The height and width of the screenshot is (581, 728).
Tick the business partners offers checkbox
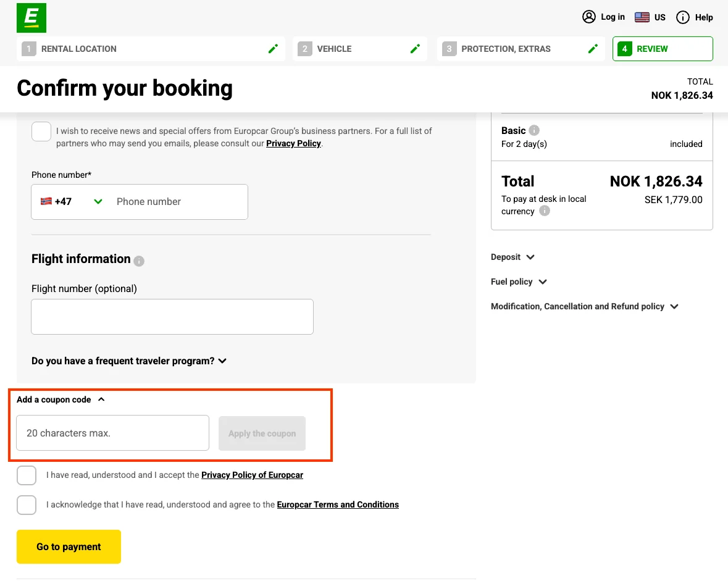coord(41,132)
